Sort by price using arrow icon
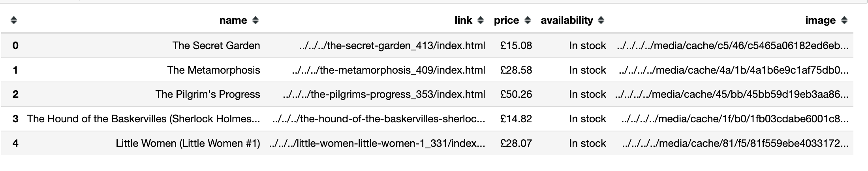868x171 pixels. (x=528, y=21)
